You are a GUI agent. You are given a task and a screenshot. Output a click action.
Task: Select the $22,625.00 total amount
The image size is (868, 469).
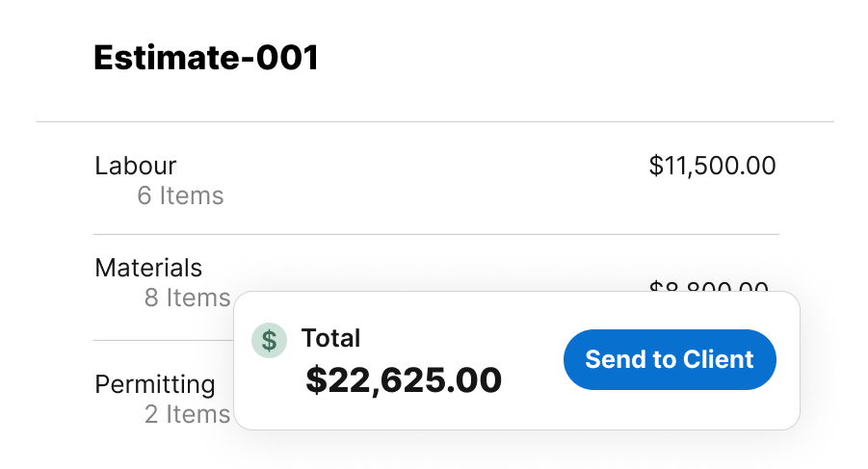pos(404,380)
